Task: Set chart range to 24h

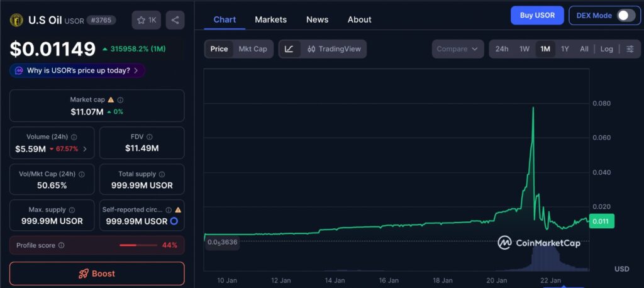Action: pyautogui.click(x=501, y=49)
